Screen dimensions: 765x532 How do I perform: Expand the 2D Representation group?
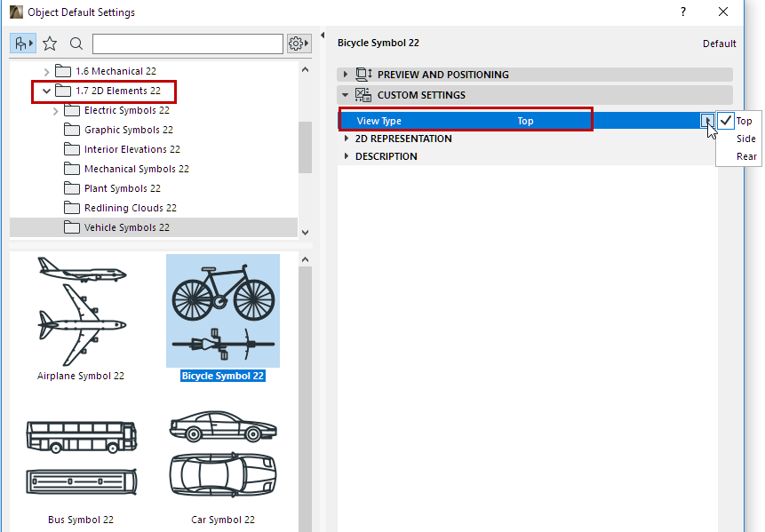[346, 139]
